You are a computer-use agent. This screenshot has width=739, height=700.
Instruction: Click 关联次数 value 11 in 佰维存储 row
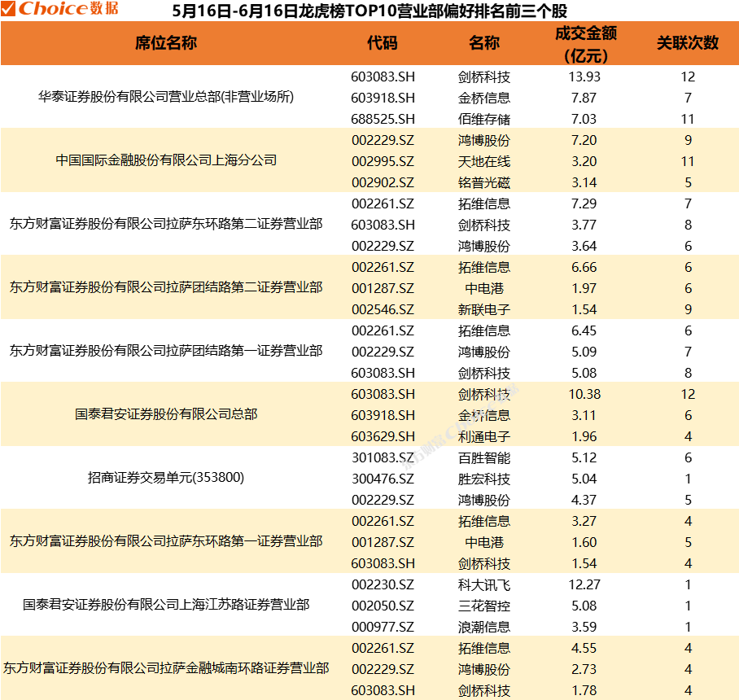pos(688,119)
